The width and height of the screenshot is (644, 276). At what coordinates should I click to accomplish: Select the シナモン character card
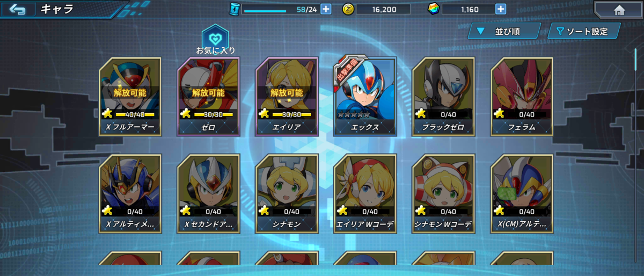[x=287, y=193]
